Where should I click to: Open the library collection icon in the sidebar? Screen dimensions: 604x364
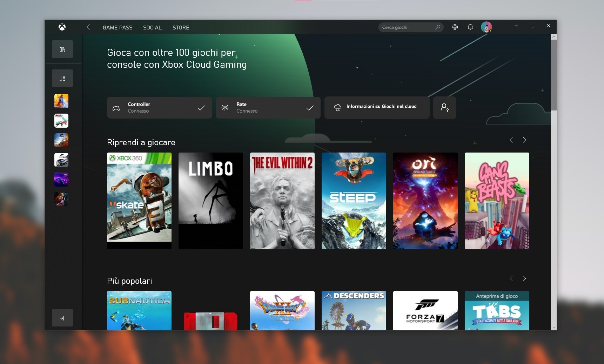tap(62, 49)
